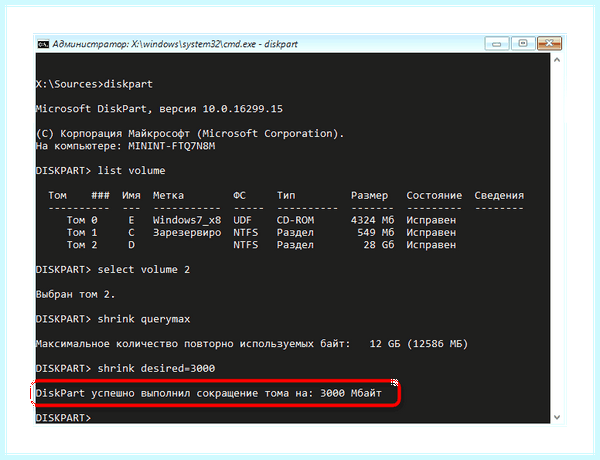The image size is (600, 460).
Task: Click the '12 GБ (12586 МБ)' value
Action: 419,344
